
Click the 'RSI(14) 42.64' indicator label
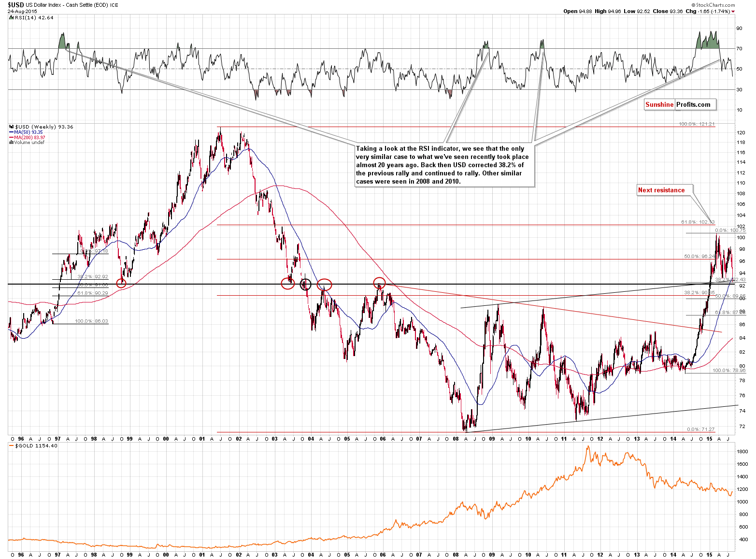34,17
